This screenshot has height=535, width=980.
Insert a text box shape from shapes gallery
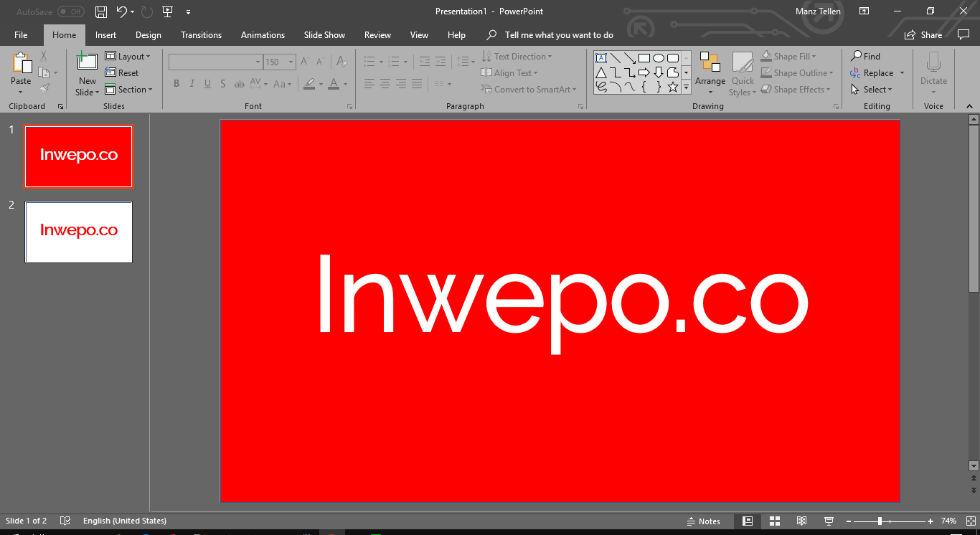(x=601, y=58)
